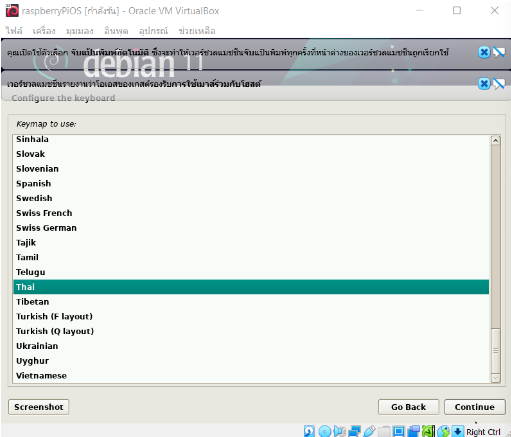This screenshot has width=511, height=437.
Task: Click the Continue button
Action: pyautogui.click(x=475, y=407)
